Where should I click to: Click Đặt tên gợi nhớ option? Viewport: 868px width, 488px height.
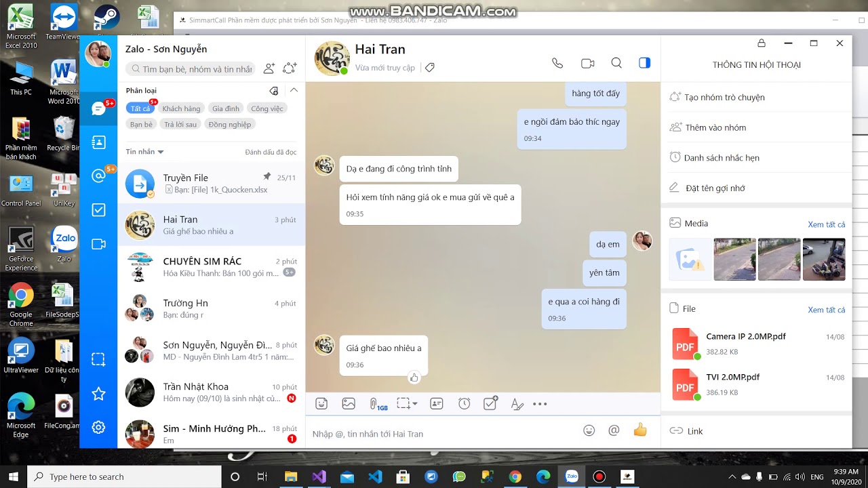click(757, 188)
